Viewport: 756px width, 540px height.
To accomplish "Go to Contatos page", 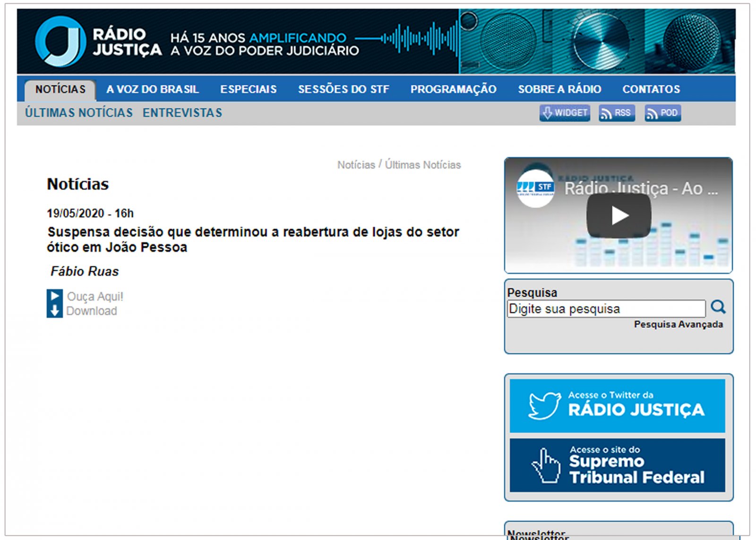I will [x=651, y=89].
